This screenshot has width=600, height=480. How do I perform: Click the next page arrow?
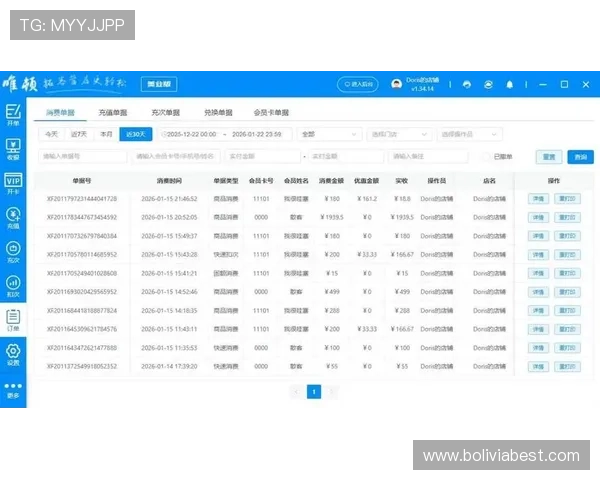tap(331, 392)
